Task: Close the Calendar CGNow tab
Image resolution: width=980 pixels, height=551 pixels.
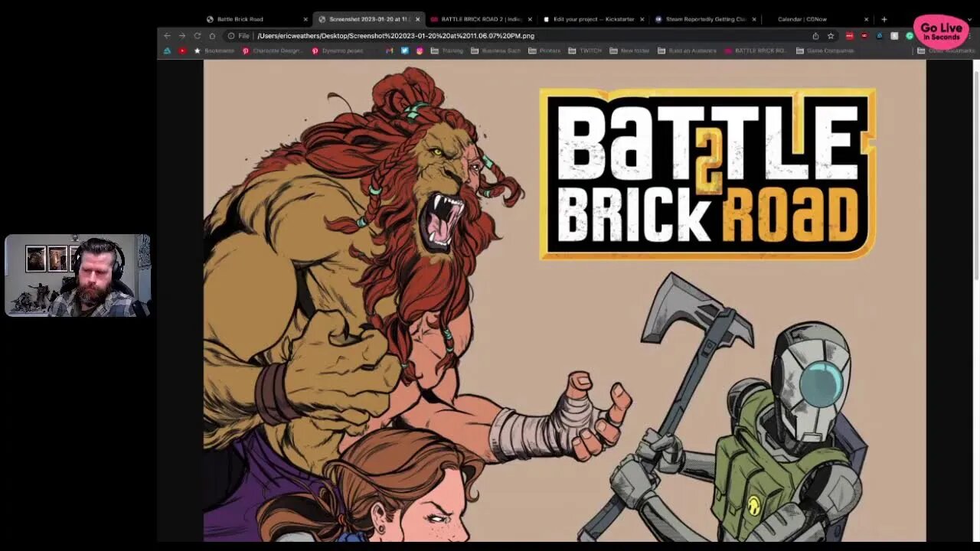Action: coord(866,19)
